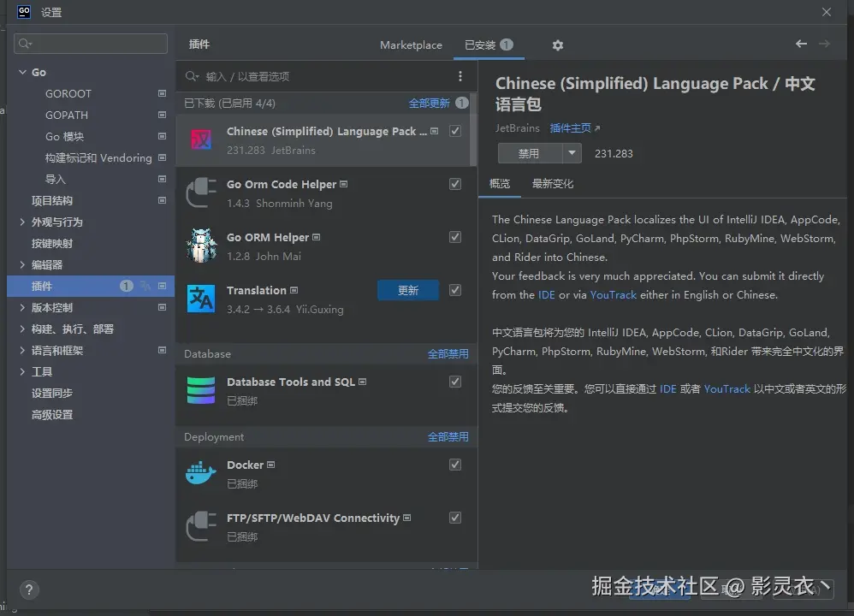
Task: Click the Translation plugin icon
Action: click(x=201, y=299)
